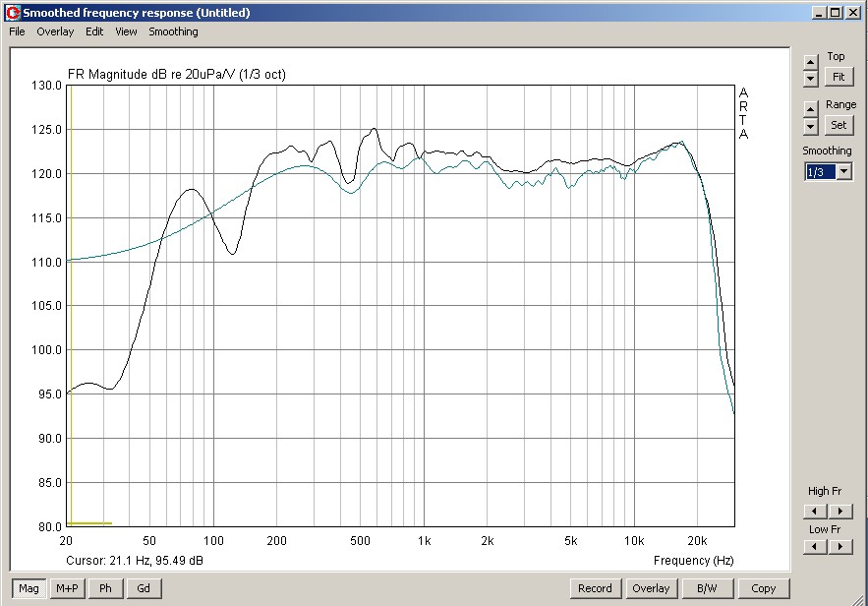Click the Range down arrow
The height and width of the screenshot is (606, 868).
810,126
